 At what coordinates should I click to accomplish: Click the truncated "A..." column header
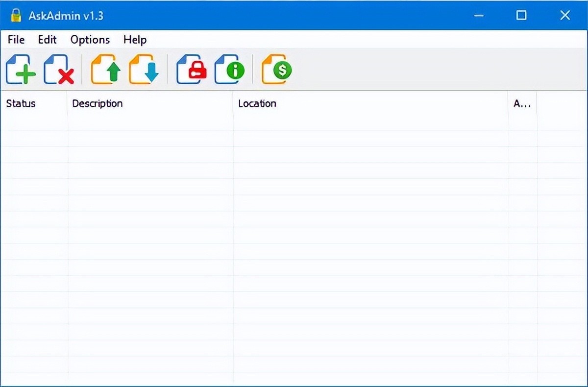pyautogui.click(x=521, y=103)
